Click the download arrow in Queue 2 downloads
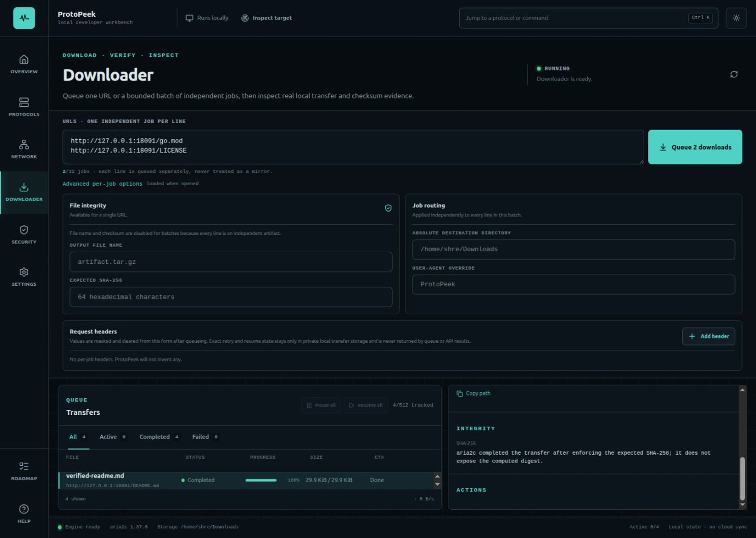 pos(663,147)
